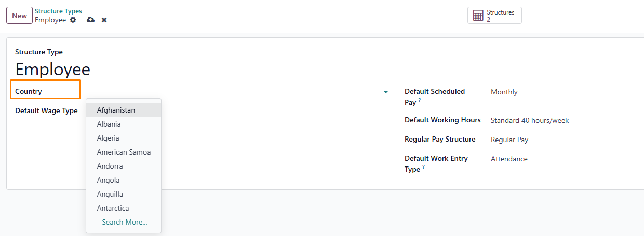Save the record using the cloud upload icon
Image resolution: width=644 pixels, height=236 pixels.
click(90, 20)
